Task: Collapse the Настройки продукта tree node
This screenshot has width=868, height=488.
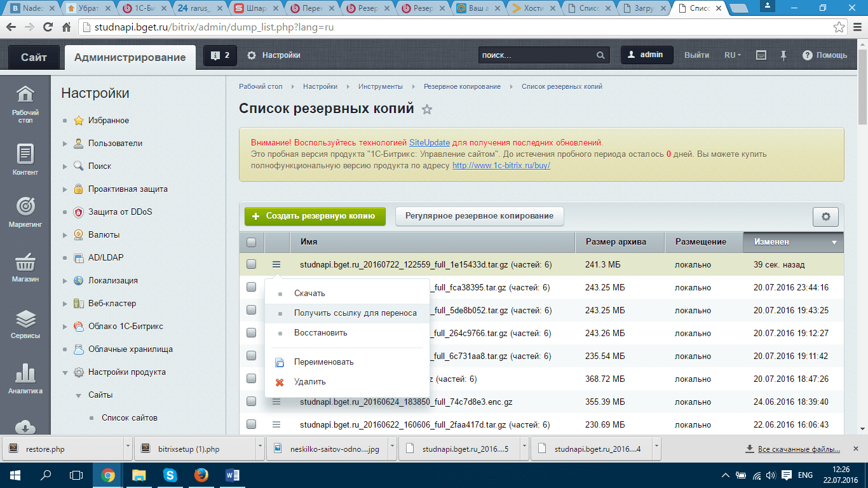Action: point(65,372)
